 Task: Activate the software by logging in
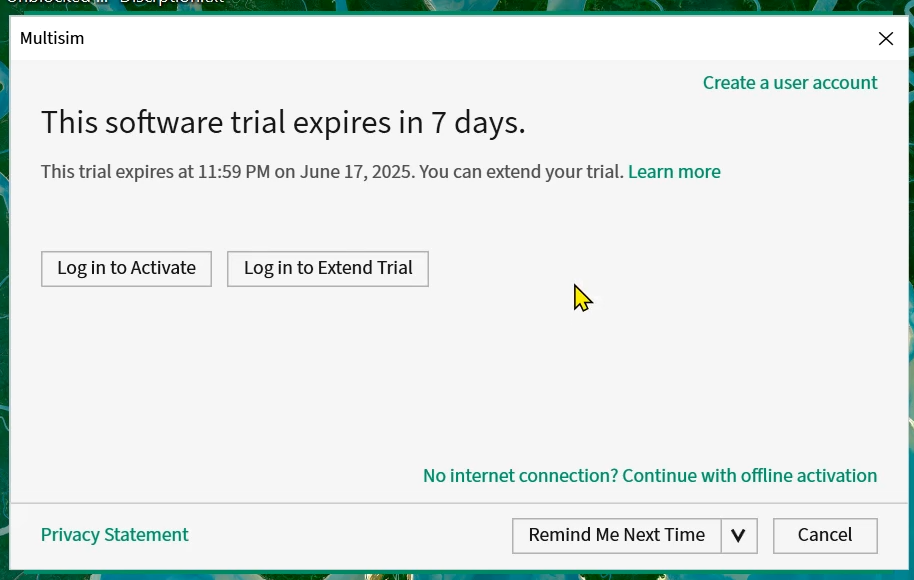(126, 269)
